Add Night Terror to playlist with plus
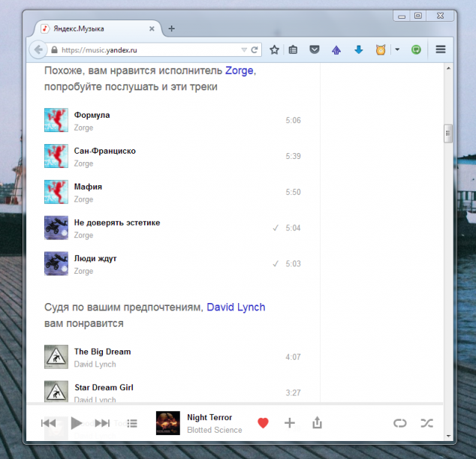Image resolution: width=476 pixels, height=459 pixels. click(x=290, y=423)
